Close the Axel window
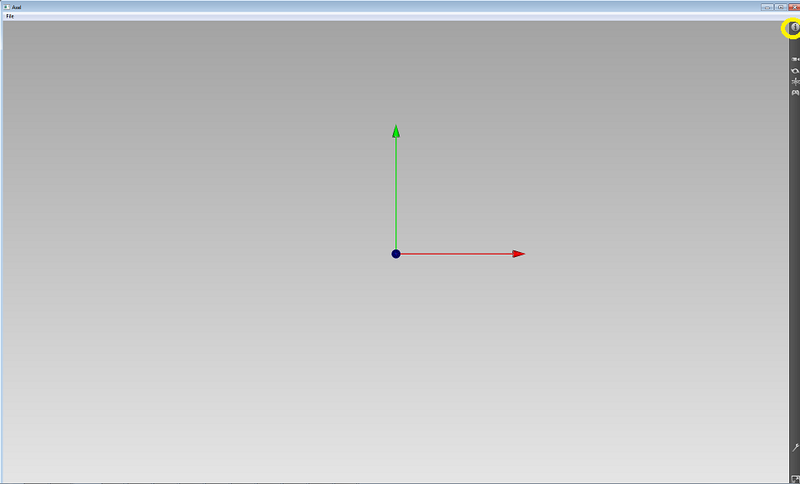 794,7
